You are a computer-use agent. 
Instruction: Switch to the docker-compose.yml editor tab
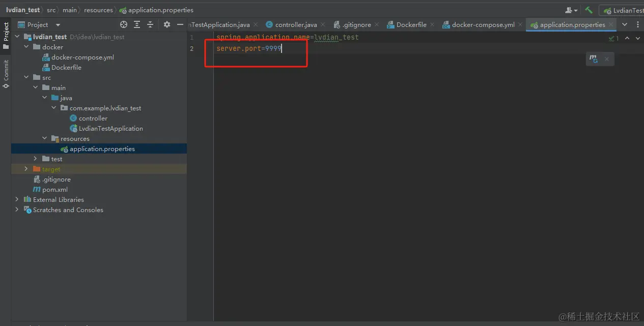click(483, 24)
